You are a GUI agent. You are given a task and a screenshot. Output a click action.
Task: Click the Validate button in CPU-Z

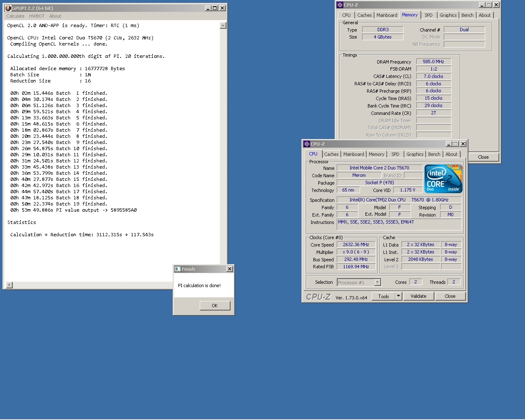pos(418,296)
